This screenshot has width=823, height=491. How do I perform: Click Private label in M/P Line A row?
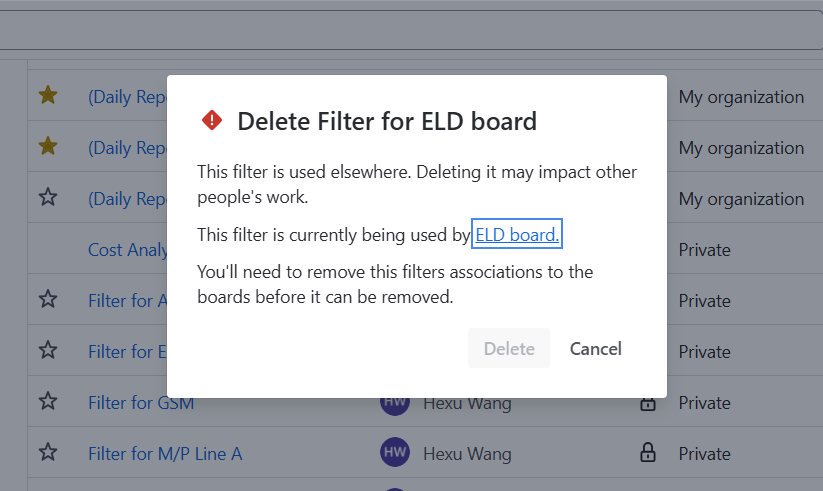pos(705,454)
